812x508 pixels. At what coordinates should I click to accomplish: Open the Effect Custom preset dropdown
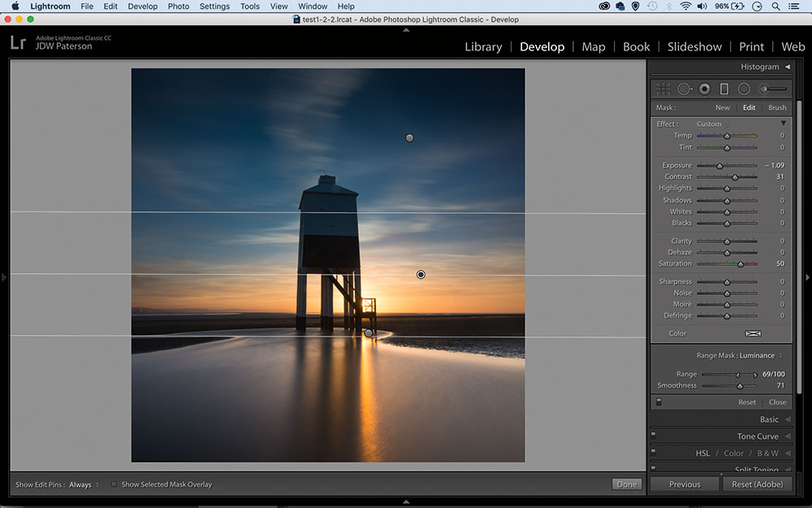point(712,124)
